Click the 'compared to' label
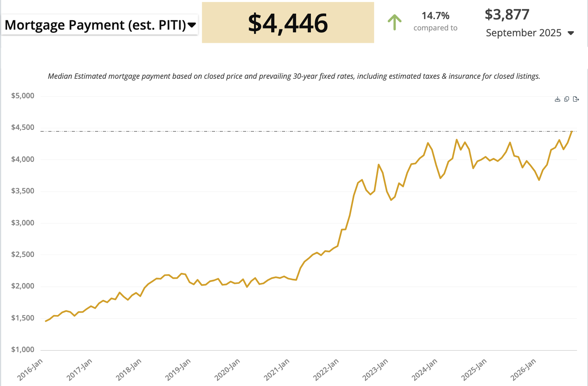 [435, 28]
